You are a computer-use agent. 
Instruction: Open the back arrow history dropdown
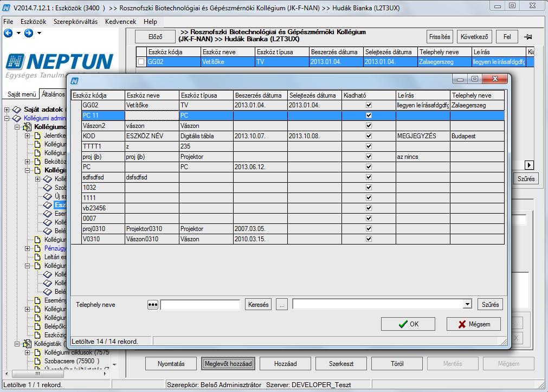coord(18,33)
